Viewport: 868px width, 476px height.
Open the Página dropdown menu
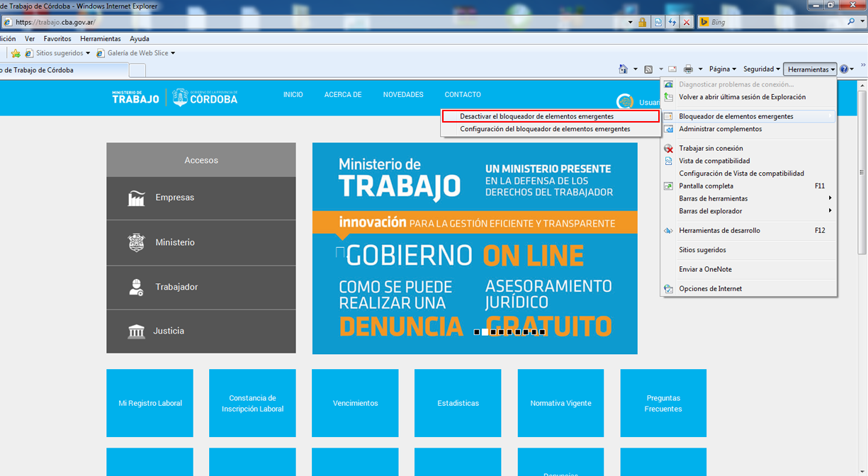(722, 69)
